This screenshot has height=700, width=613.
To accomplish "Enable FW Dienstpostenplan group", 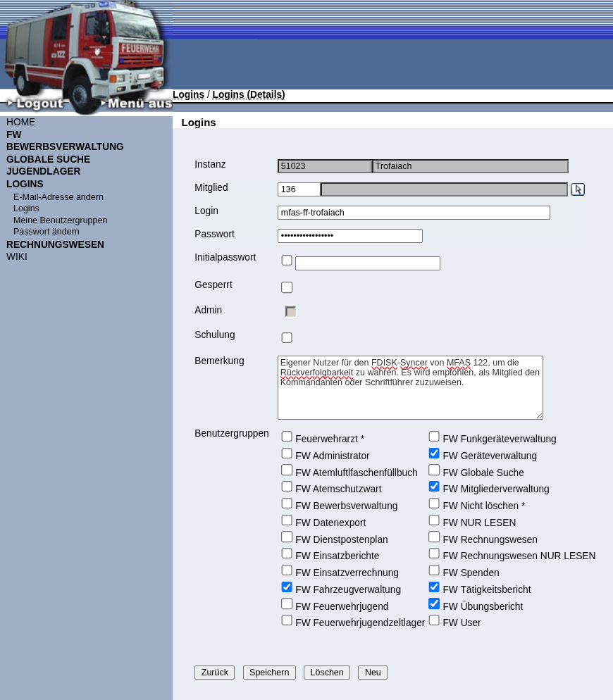I will 287,537.
